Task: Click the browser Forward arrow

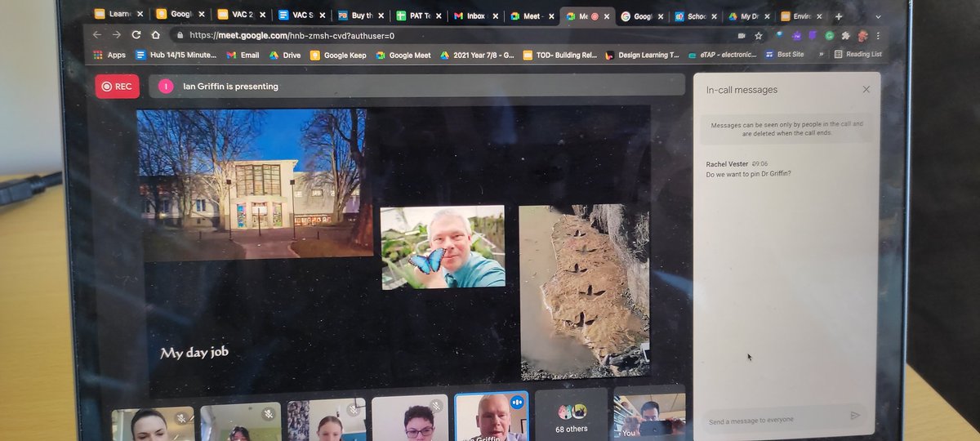Action: 117,35
